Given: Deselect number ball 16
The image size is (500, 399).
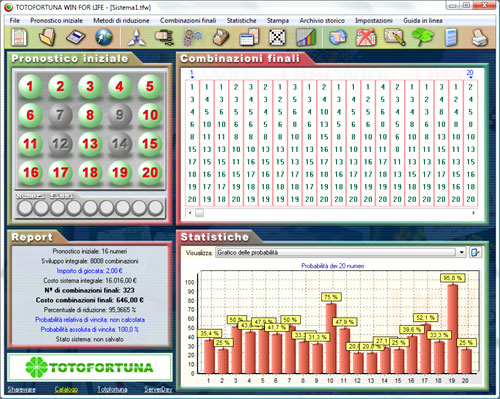Looking at the screenshot, I should (30, 173).
